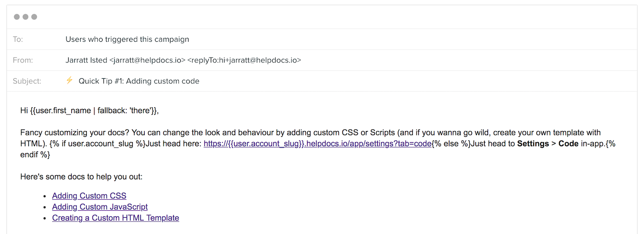Open the helpdocs.io app settings code link
Viewport: 644px width, 234px height.
point(317,144)
